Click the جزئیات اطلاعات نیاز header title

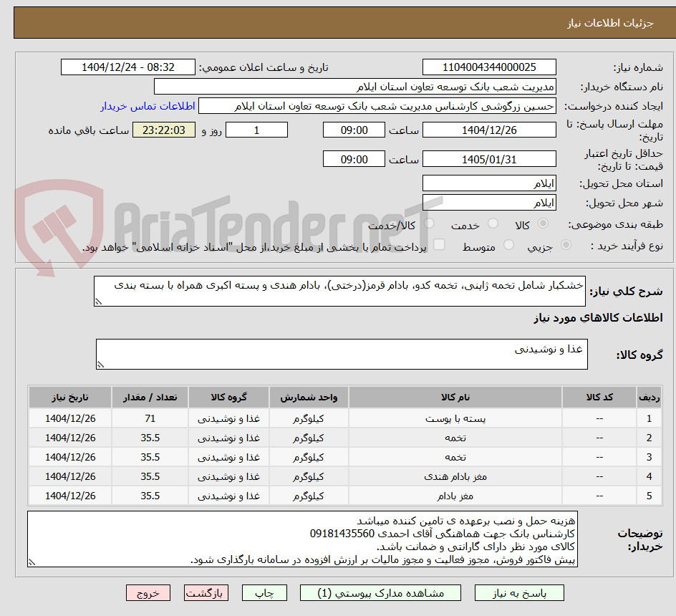pos(610,24)
